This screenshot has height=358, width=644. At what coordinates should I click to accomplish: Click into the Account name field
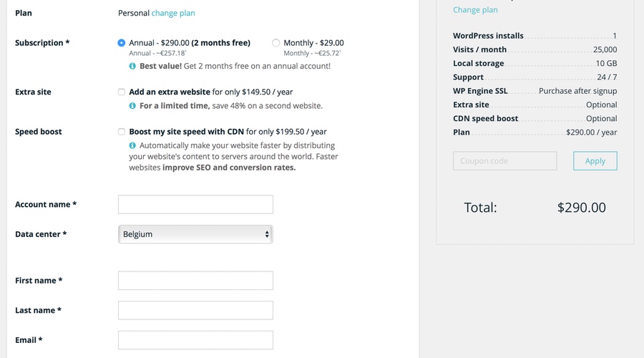click(195, 205)
